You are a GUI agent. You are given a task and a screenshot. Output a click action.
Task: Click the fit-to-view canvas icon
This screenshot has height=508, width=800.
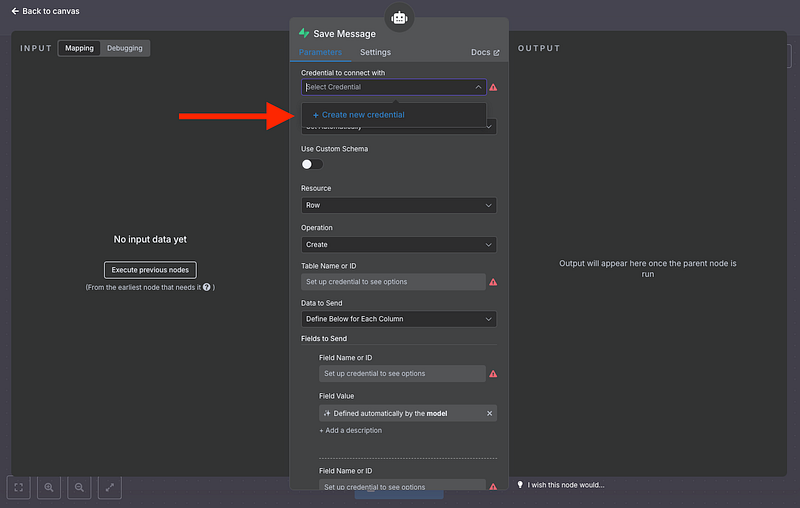click(x=19, y=487)
